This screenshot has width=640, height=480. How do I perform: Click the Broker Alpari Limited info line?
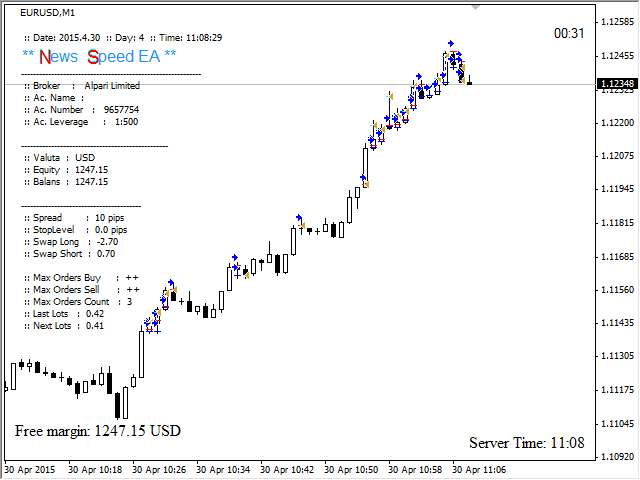84,86
